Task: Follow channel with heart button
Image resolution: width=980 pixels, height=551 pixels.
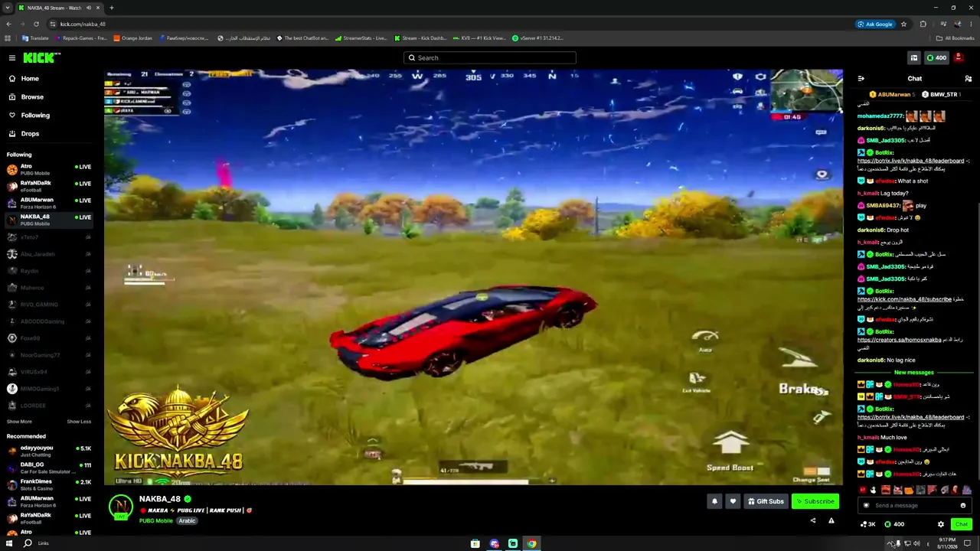Action: pos(733,501)
